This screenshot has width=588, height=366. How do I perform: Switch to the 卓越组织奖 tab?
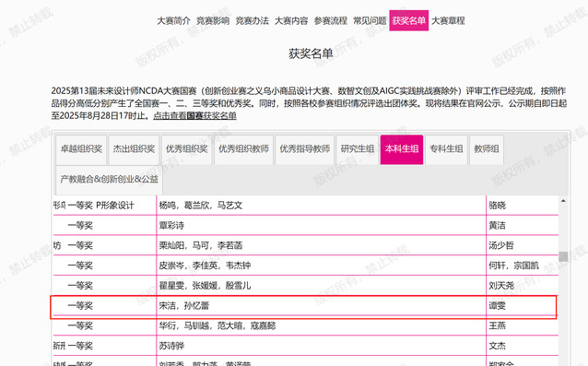coord(81,149)
